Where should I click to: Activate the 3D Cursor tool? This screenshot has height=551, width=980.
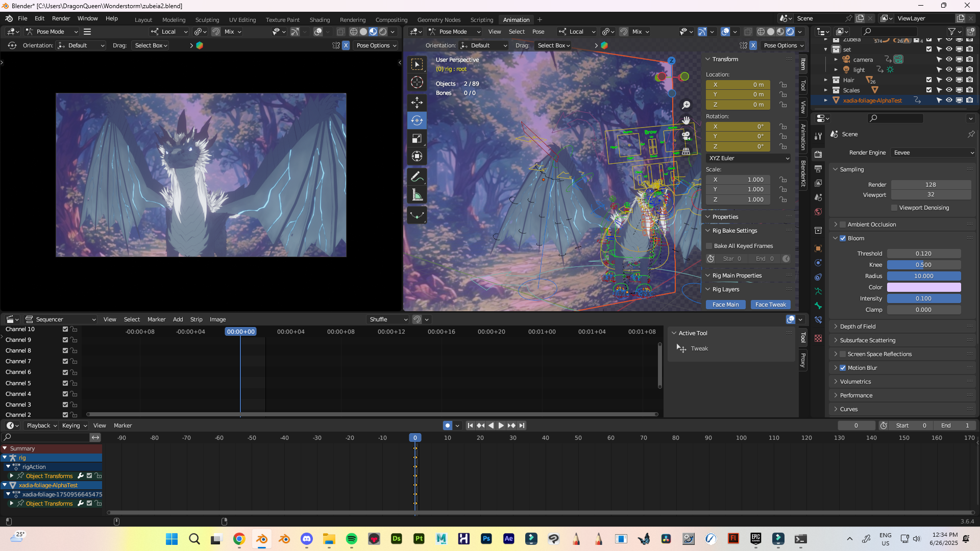point(417,82)
